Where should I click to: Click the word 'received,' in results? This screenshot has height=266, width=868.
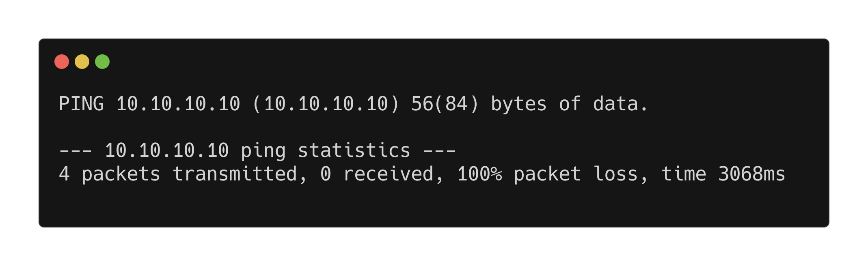point(393,174)
